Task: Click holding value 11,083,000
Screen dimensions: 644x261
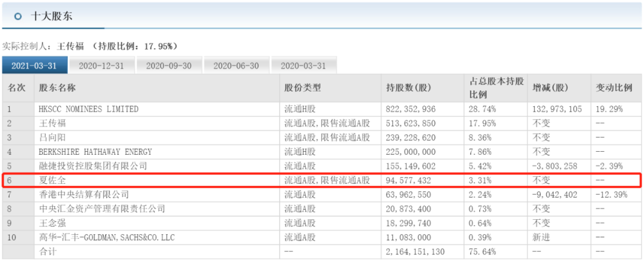Action: tap(407, 238)
